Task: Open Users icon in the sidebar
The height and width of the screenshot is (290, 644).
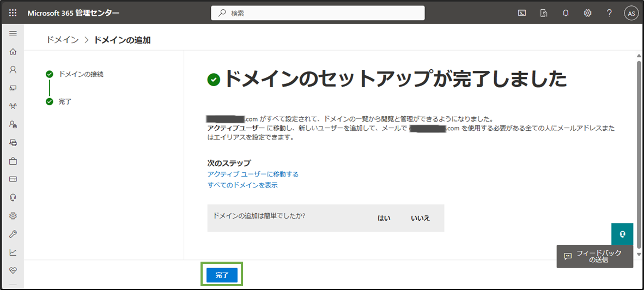Action: [13, 69]
